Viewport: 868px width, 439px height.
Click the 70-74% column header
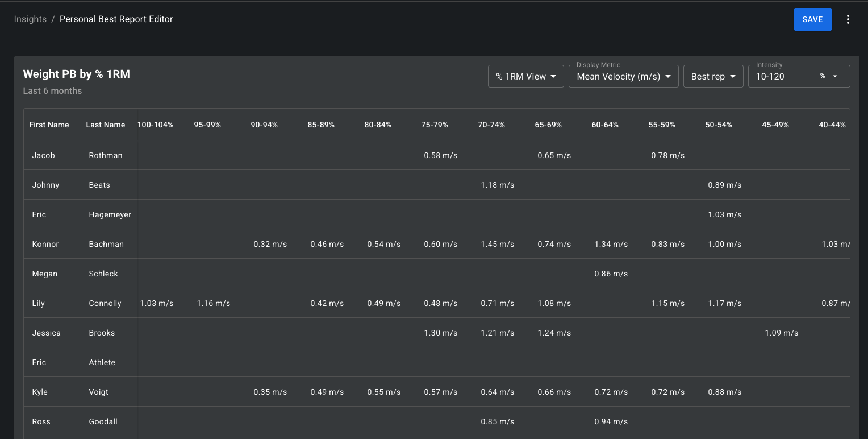491,125
